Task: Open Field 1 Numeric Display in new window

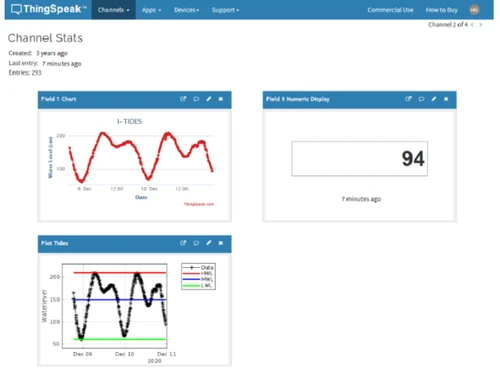Action: coord(408,99)
